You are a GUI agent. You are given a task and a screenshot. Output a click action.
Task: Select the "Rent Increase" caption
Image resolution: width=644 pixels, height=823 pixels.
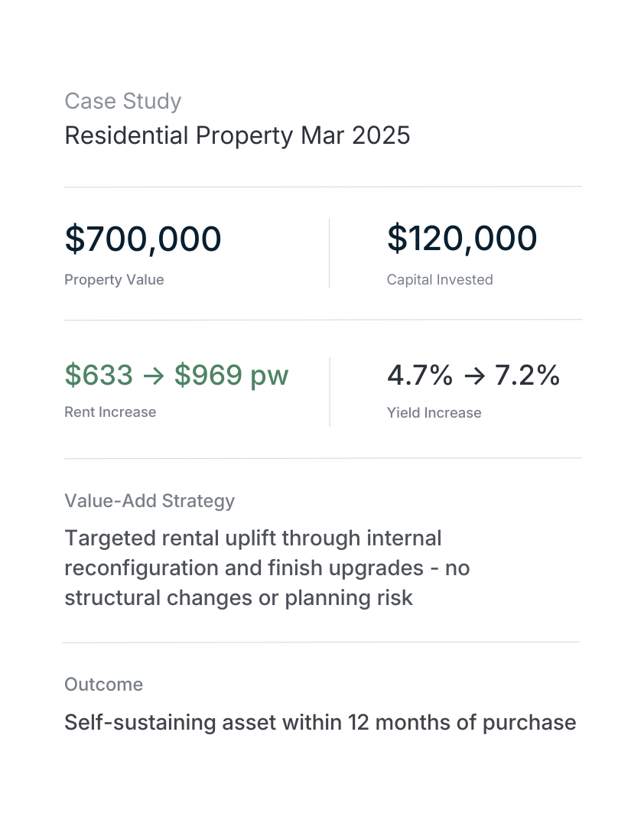(110, 412)
